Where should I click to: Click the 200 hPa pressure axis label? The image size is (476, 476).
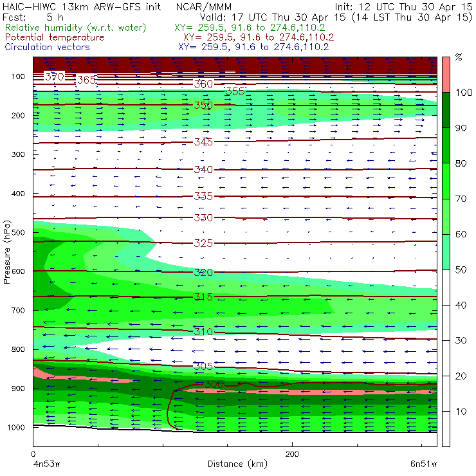(18, 116)
